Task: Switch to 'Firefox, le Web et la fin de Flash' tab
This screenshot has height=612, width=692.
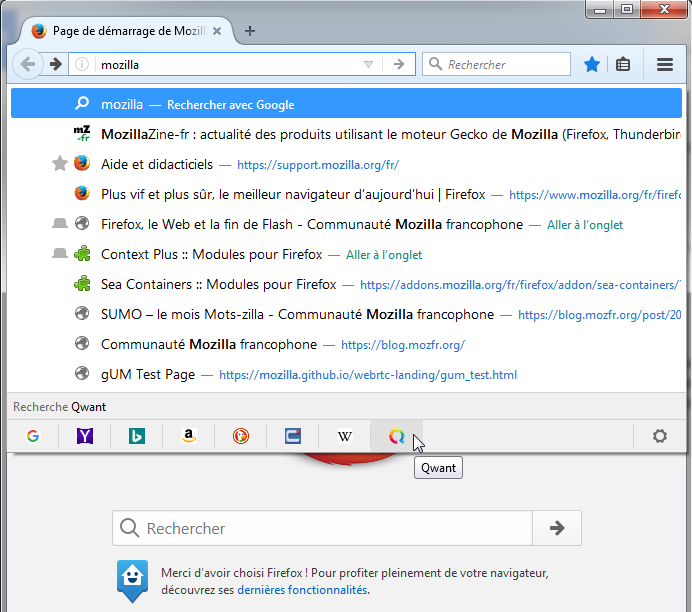Action: pyautogui.click(x=346, y=224)
